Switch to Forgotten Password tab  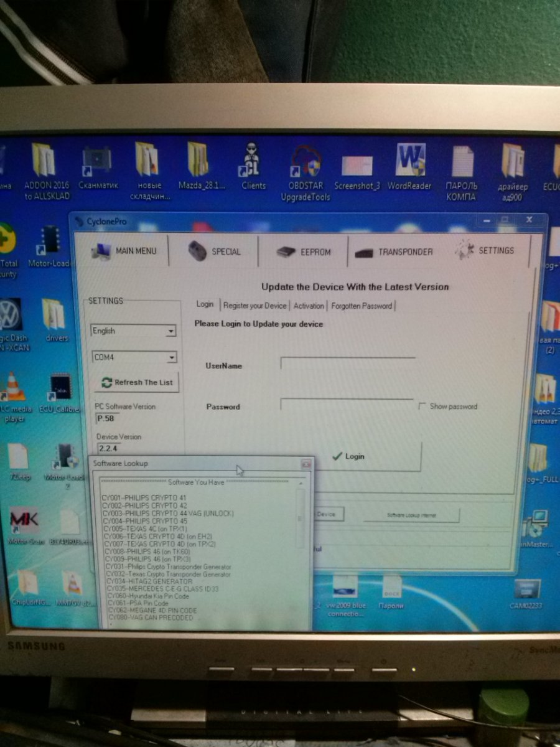pos(362,305)
